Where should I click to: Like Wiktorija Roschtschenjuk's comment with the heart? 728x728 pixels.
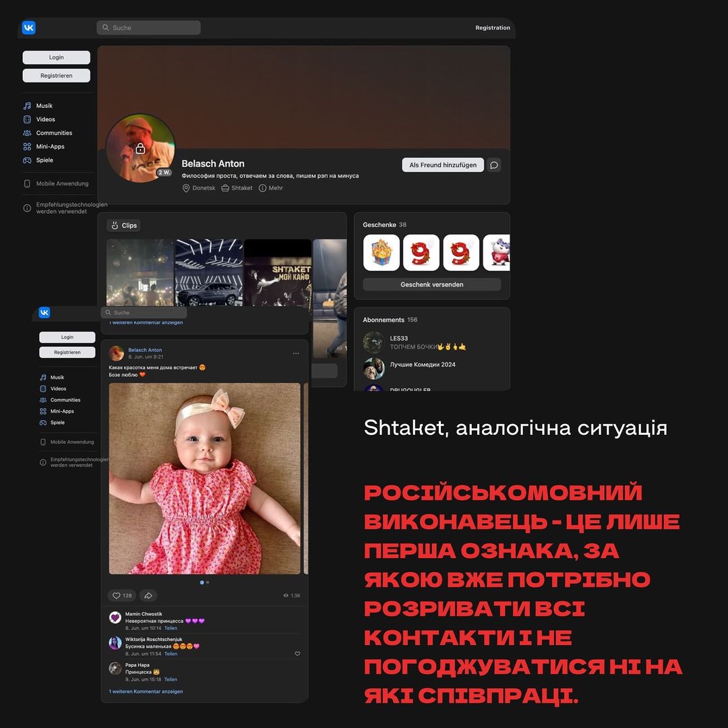click(x=297, y=653)
